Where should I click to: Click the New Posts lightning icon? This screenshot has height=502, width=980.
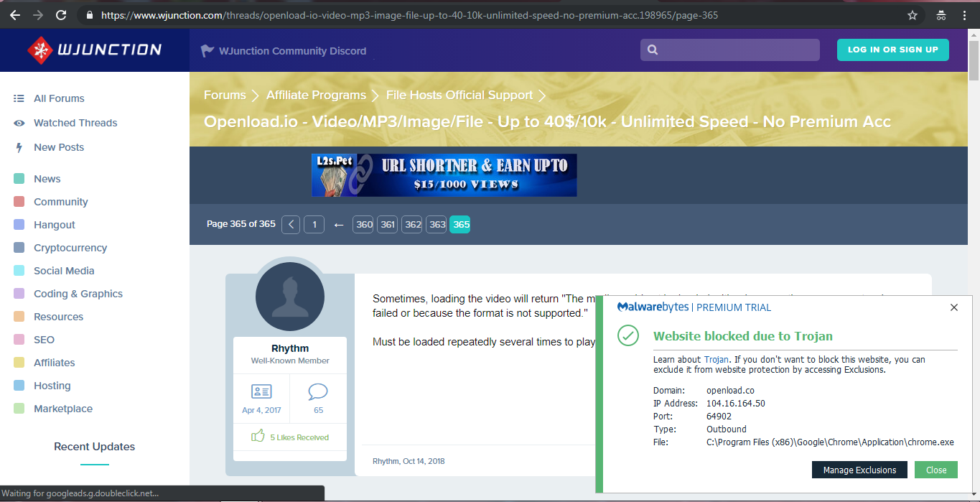[19, 147]
